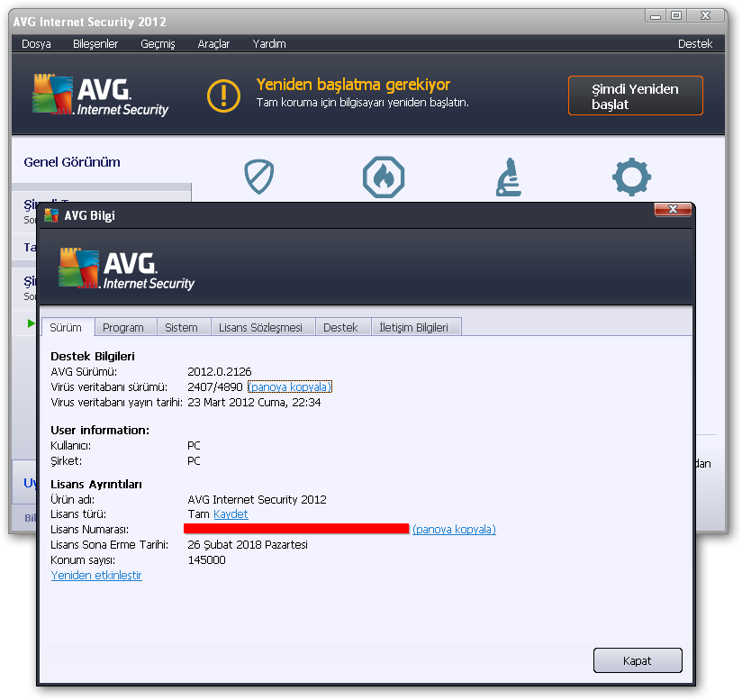Select the Sürüm tab
Viewport: 742px width, 700px height.
click(67, 327)
